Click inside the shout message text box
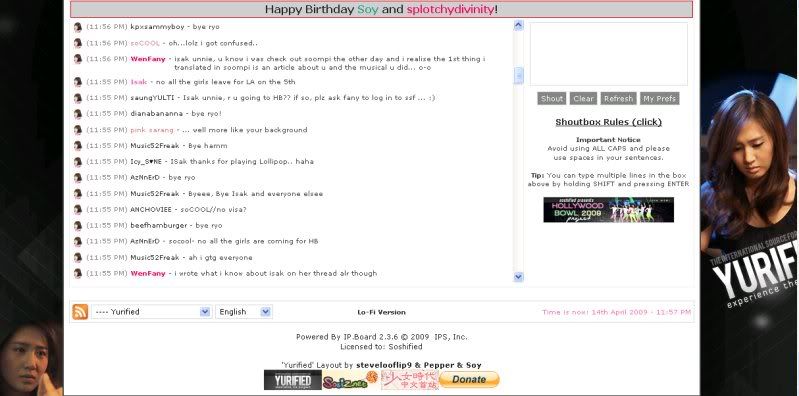799x396 pixels. coord(608,54)
